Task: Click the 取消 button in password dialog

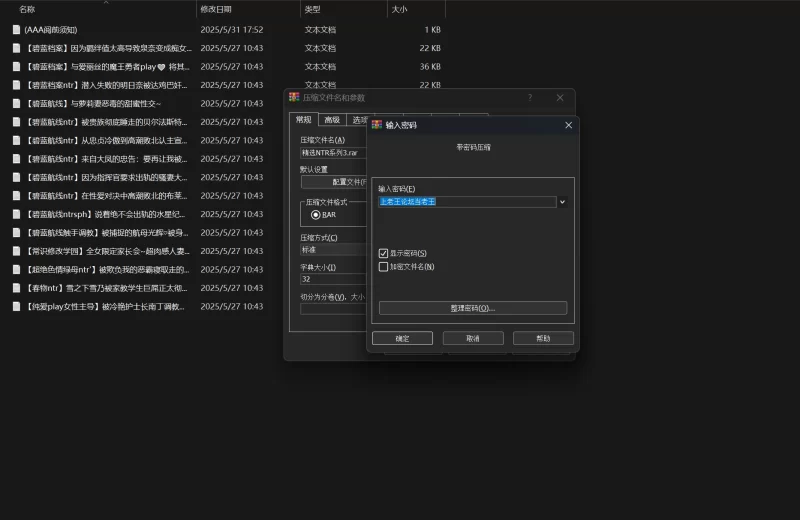Action: click(x=473, y=338)
